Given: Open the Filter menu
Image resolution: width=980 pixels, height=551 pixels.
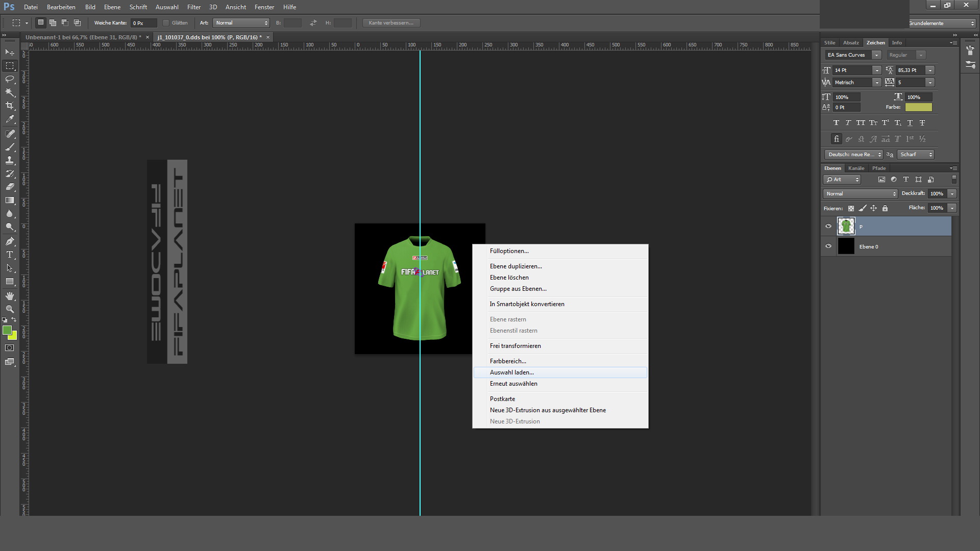Looking at the screenshot, I should coord(194,7).
